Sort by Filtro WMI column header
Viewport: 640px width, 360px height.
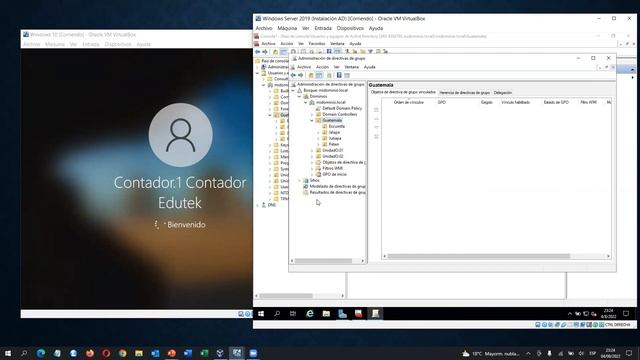[x=588, y=102]
